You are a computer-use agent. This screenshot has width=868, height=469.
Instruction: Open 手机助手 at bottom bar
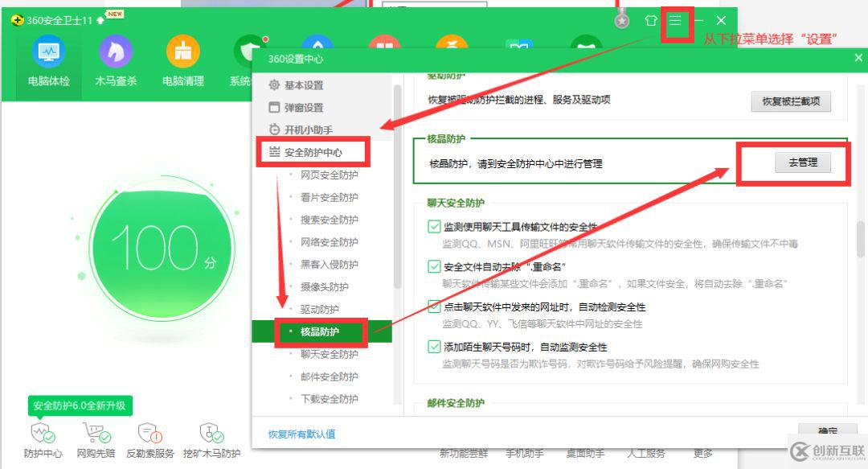(x=524, y=454)
